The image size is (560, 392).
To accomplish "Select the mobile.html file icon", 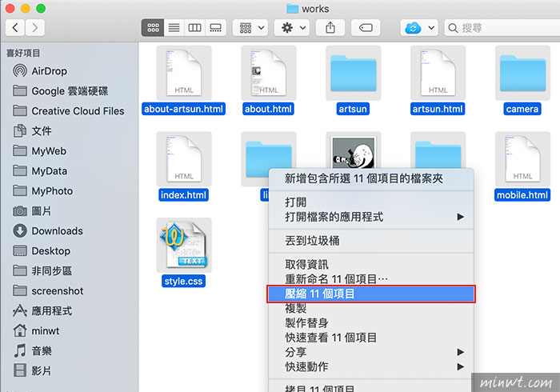I will click(522, 159).
